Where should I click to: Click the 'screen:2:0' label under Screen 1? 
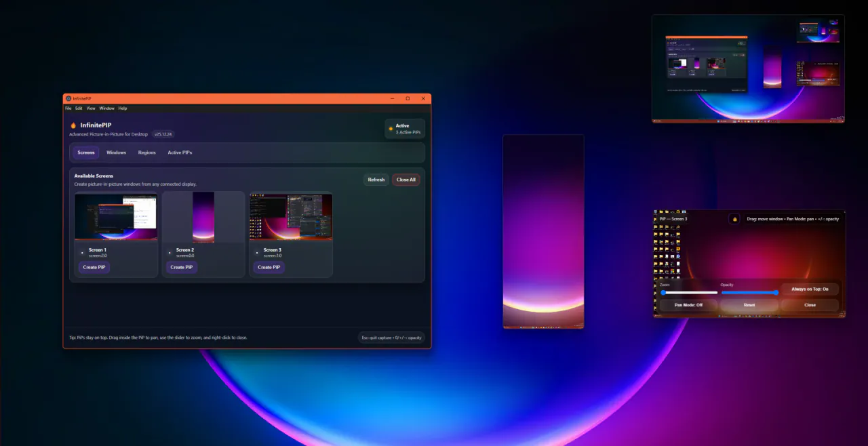pyautogui.click(x=98, y=256)
